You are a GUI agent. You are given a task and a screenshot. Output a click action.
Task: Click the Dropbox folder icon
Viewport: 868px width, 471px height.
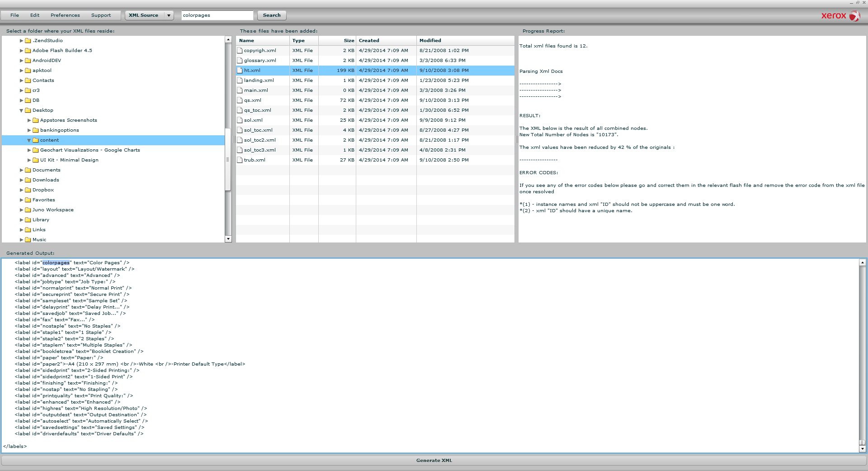(x=28, y=190)
